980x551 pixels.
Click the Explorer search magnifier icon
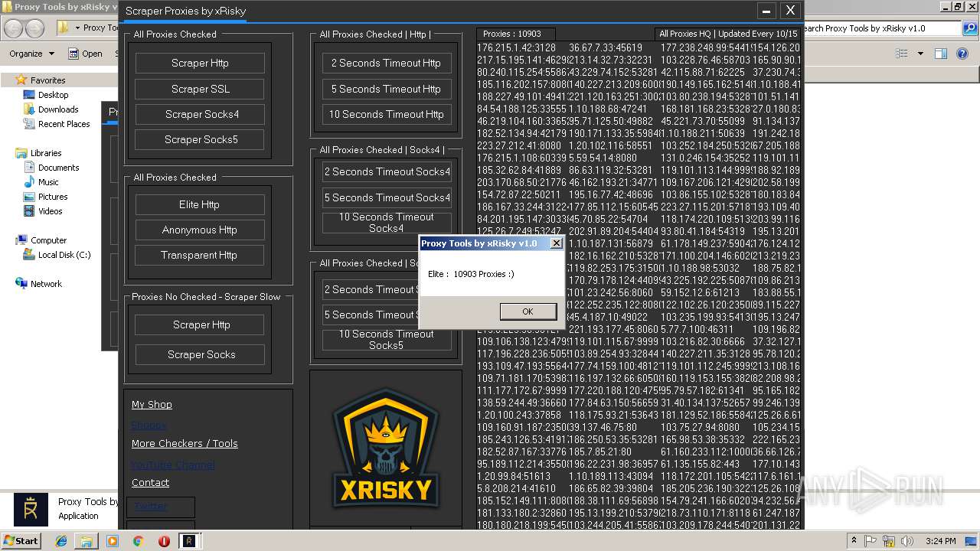(972, 28)
